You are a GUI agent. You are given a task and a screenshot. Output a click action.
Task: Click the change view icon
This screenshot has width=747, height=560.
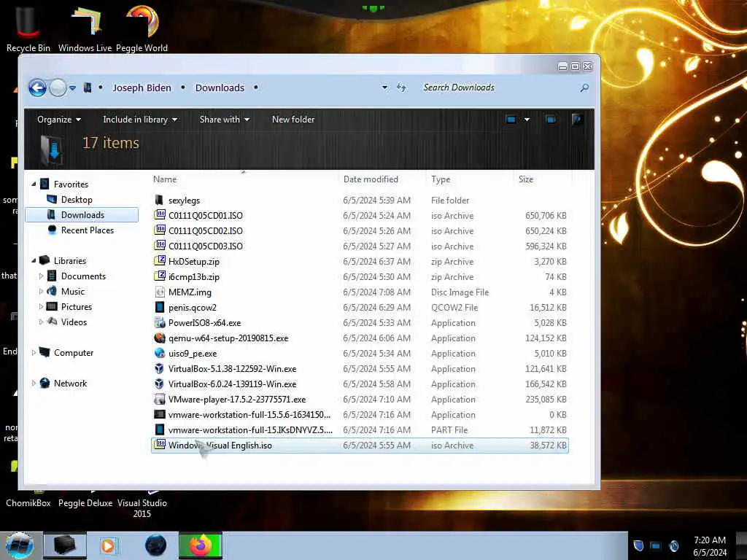coord(511,120)
